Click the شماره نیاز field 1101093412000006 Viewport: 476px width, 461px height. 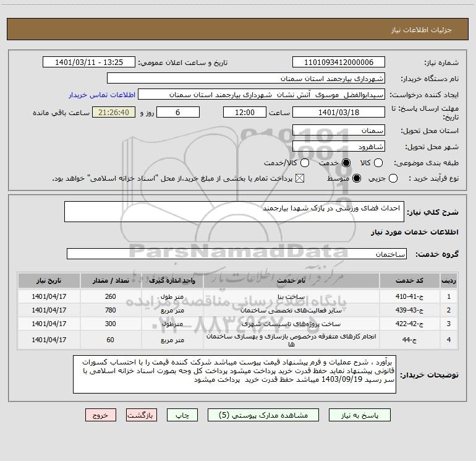pos(339,62)
